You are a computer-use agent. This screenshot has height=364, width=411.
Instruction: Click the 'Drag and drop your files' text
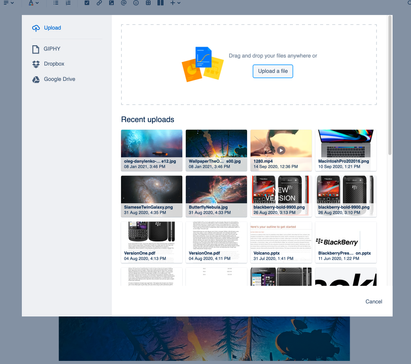[273, 56]
